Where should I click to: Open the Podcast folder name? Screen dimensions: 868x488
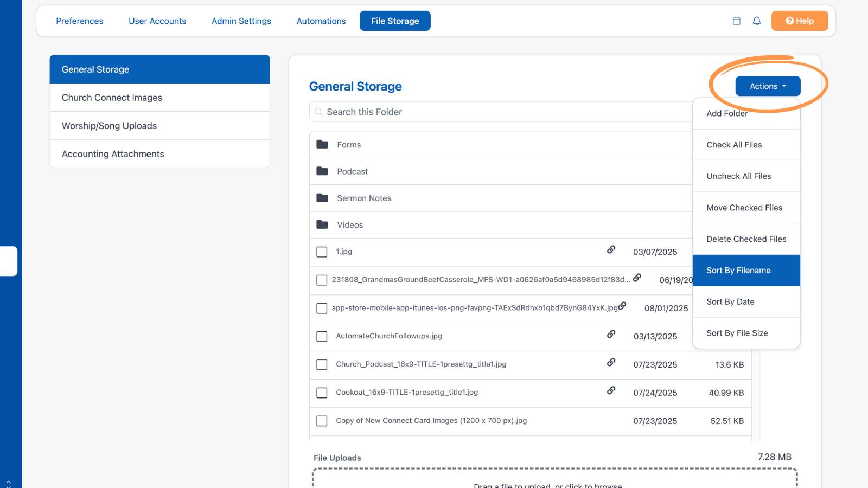[x=353, y=171]
